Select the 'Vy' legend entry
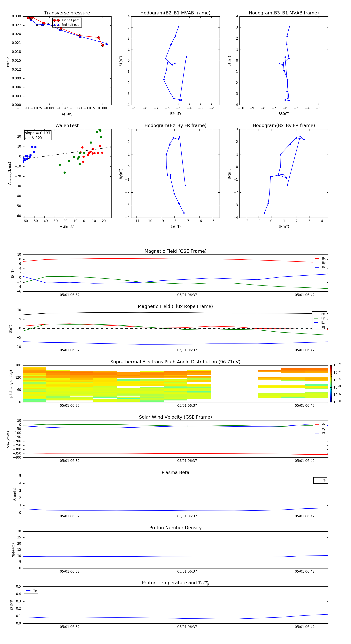The height and width of the screenshot is (644, 351). [320, 429]
